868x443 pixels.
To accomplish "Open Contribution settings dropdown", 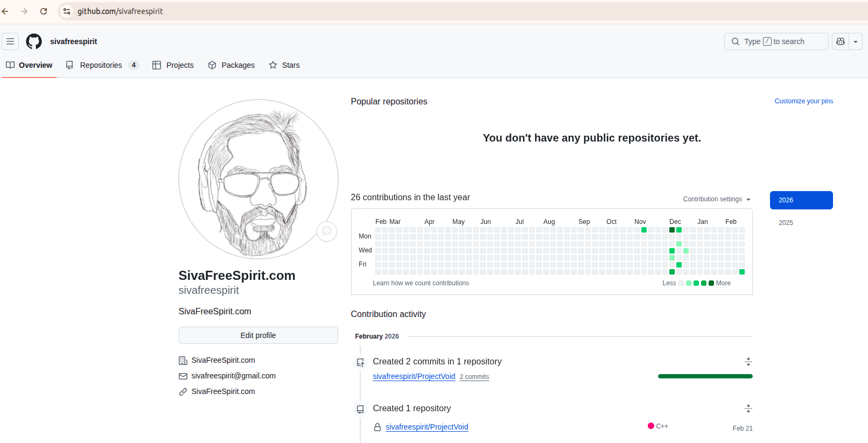I will coord(717,199).
